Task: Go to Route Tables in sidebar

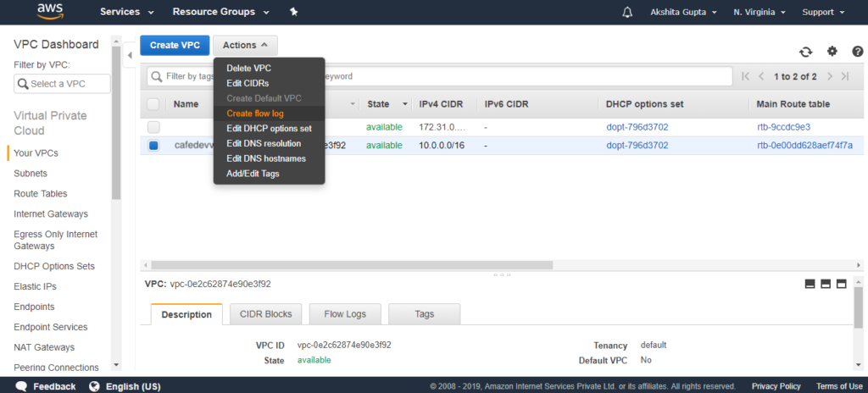Action: (41, 194)
